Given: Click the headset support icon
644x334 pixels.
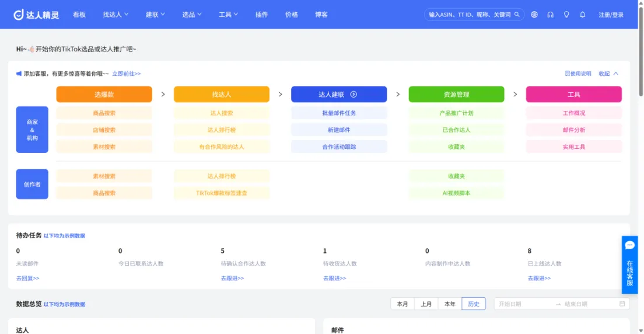Looking at the screenshot, I should [550, 15].
